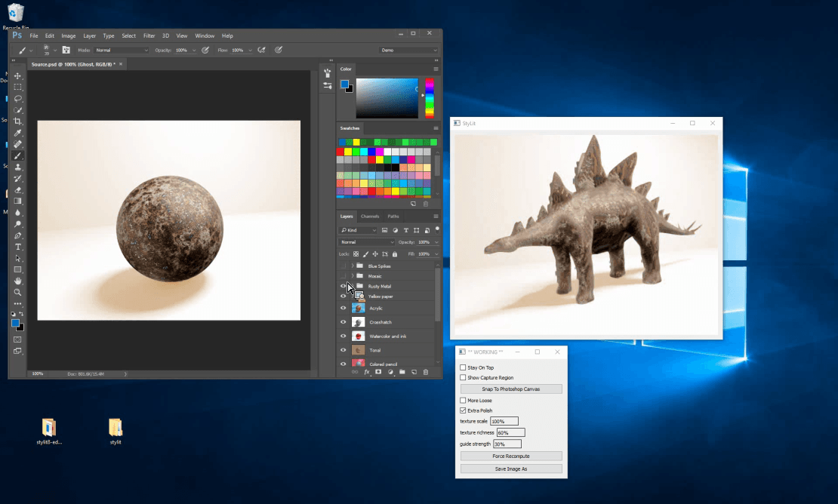
Task: Switch to the Channels tab
Action: (370, 217)
